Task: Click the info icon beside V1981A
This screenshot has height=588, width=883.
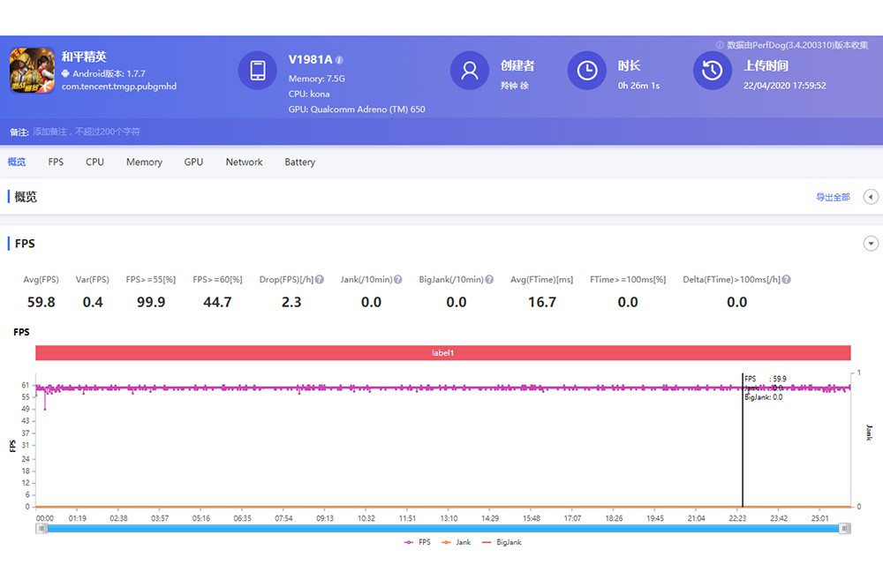Action: [x=340, y=60]
